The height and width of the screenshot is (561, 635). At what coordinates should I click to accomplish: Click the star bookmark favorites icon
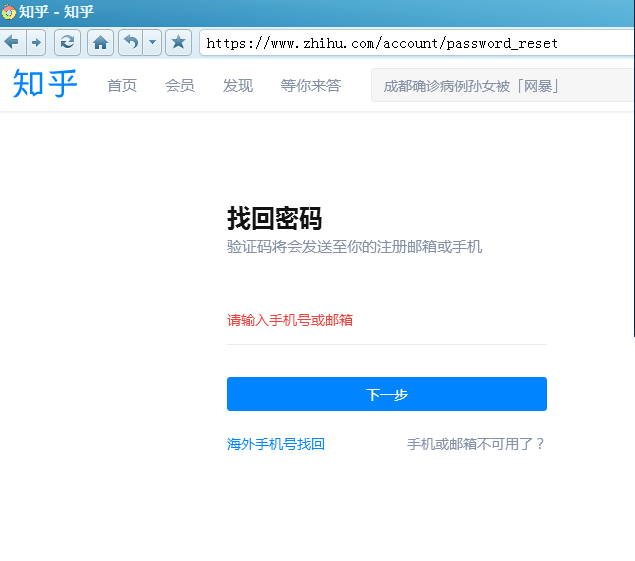tap(178, 42)
